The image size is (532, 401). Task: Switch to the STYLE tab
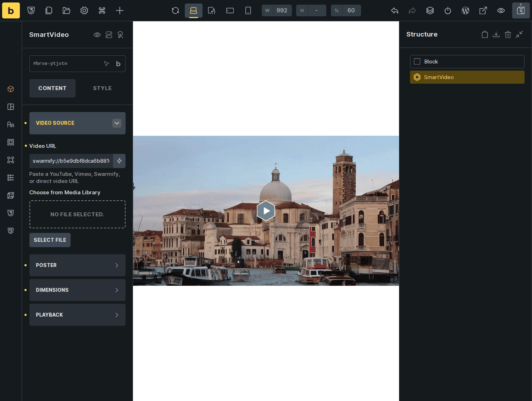102,88
